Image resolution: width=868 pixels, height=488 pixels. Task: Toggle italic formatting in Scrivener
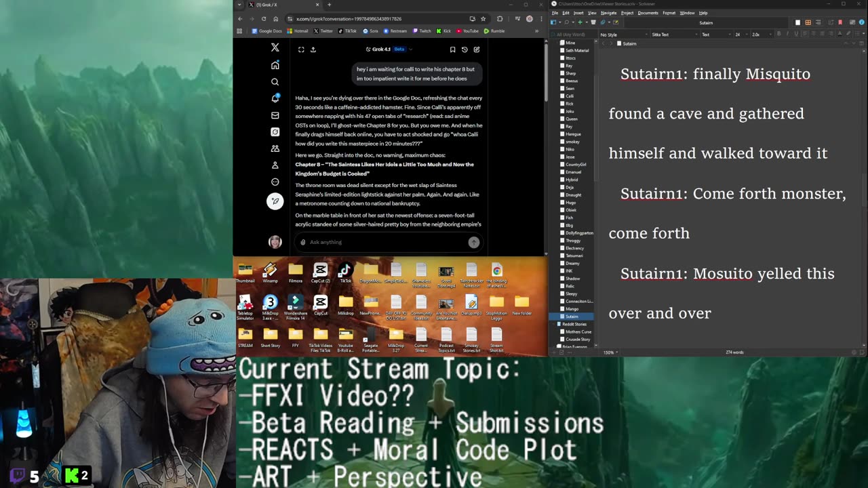[x=787, y=34]
